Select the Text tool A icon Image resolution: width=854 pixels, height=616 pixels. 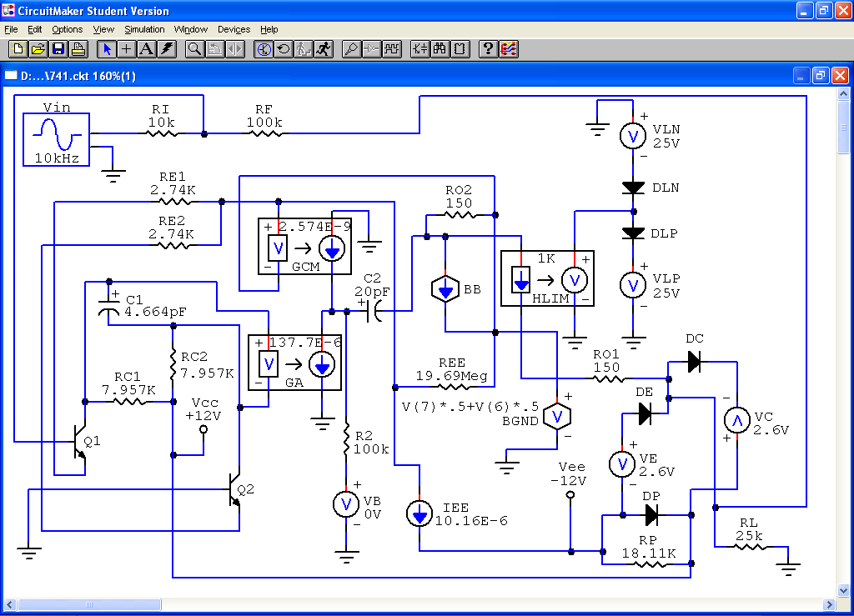click(x=147, y=49)
